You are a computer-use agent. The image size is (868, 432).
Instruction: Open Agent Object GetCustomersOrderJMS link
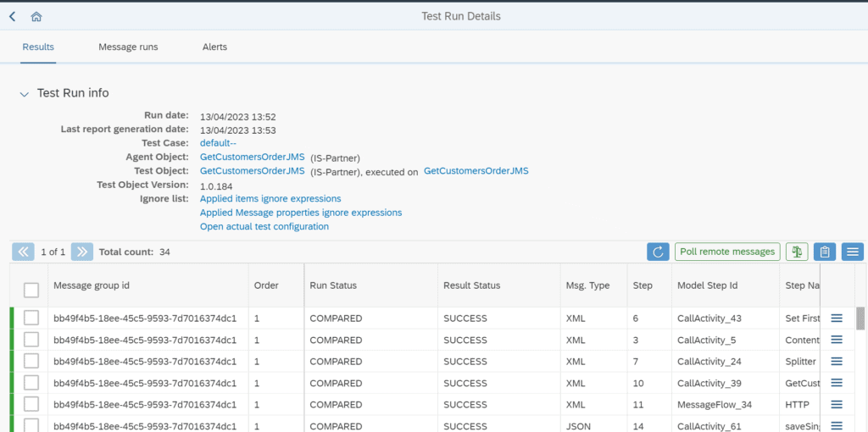(x=252, y=157)
